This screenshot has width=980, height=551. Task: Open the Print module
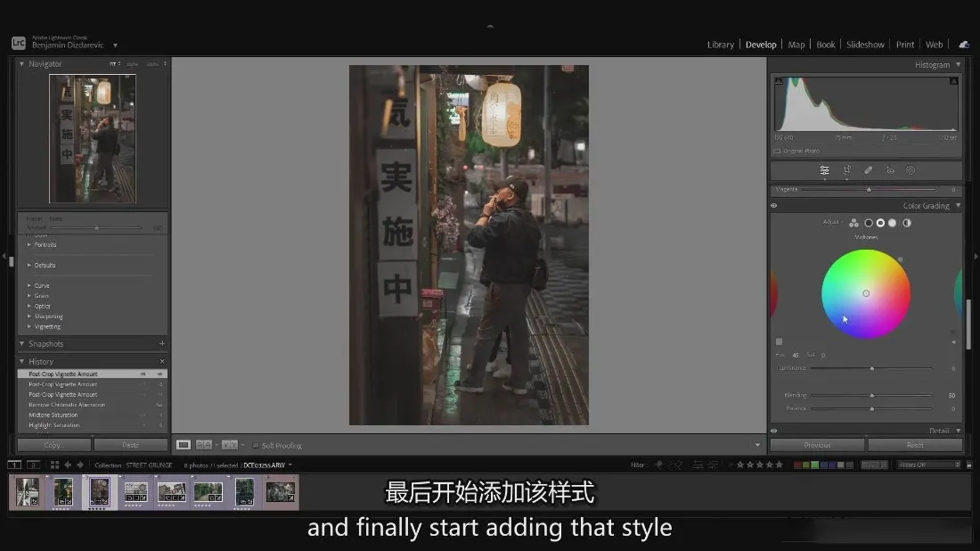pyautogui.click(x=905, y=45)
